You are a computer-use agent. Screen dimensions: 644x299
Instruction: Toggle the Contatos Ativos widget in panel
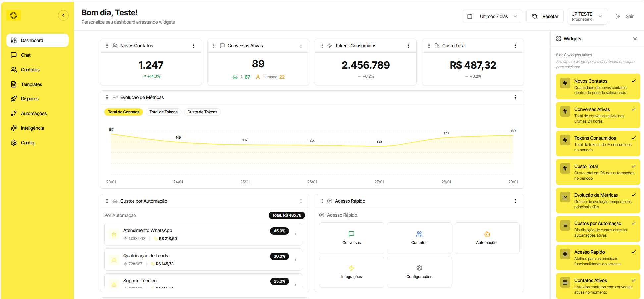(598, 286)
